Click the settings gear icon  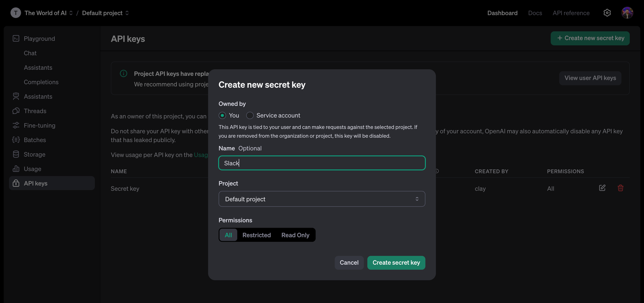pyautogui.click(x=607, y=13)
